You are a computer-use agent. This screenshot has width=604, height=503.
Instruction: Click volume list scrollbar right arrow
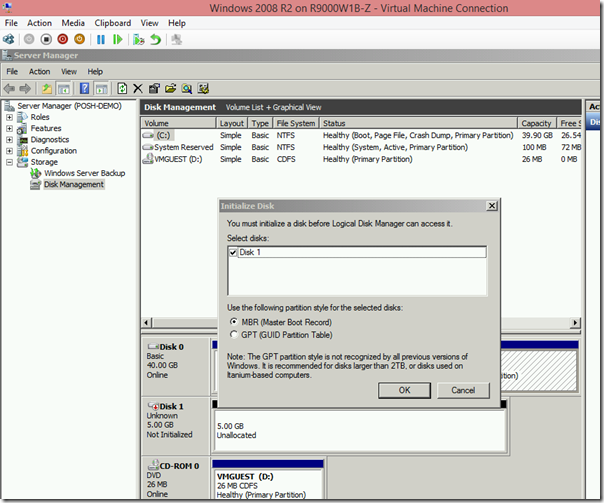click(x=575, y=322)
